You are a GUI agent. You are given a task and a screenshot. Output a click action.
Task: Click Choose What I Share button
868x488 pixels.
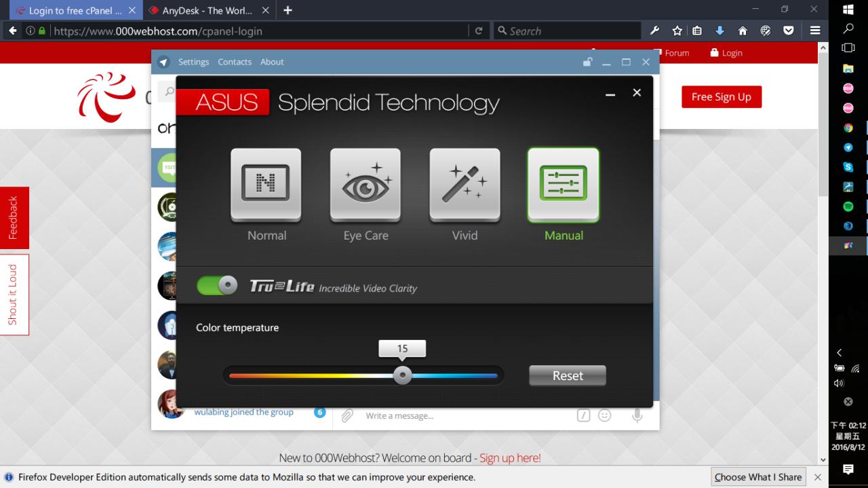(x=758, y=477)
